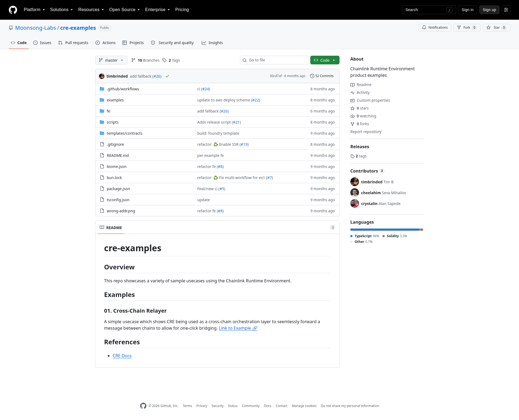The width and height of the screenshot is (519, 420).
Task: Click the star icon beside 0 stars
Action: (x=352, y=108)
